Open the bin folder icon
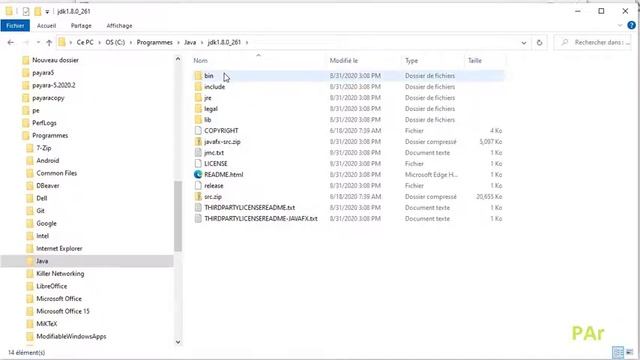 click(198, 76)
